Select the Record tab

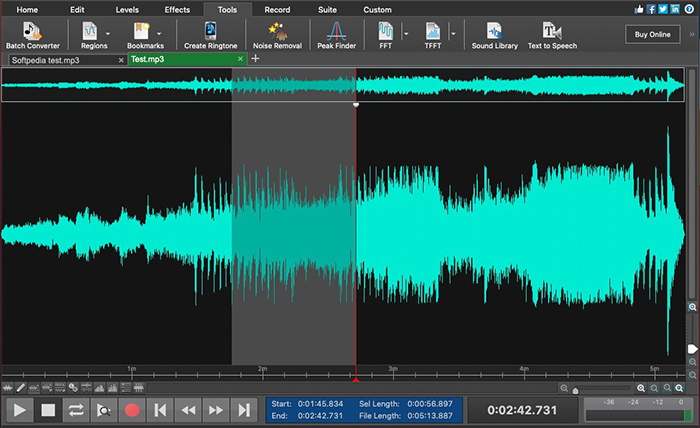tap(277, 9)
